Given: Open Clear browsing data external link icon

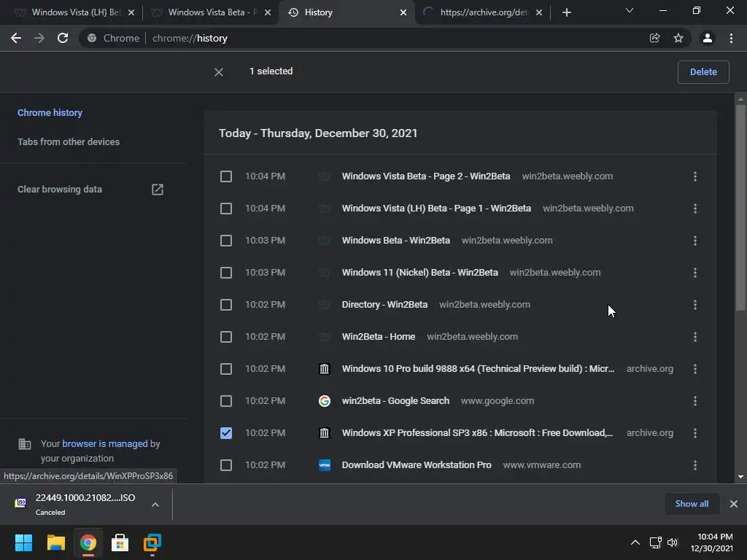Looking at the screenshot, I should click(x=158, y=190).
